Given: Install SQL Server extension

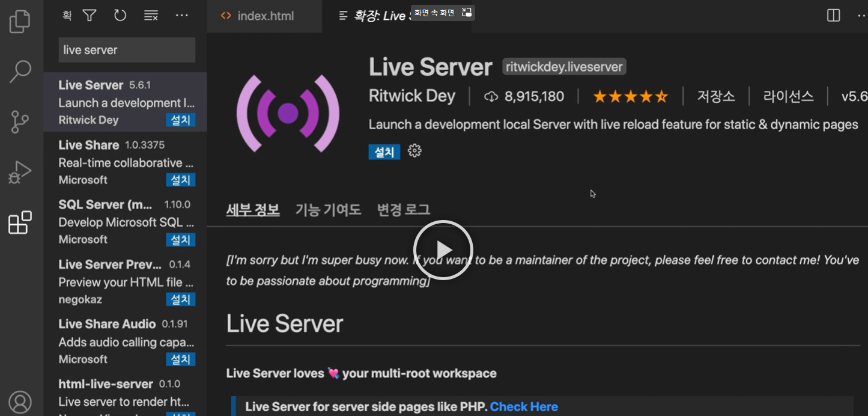Looking at the screenshot, I should click(181, 240).
